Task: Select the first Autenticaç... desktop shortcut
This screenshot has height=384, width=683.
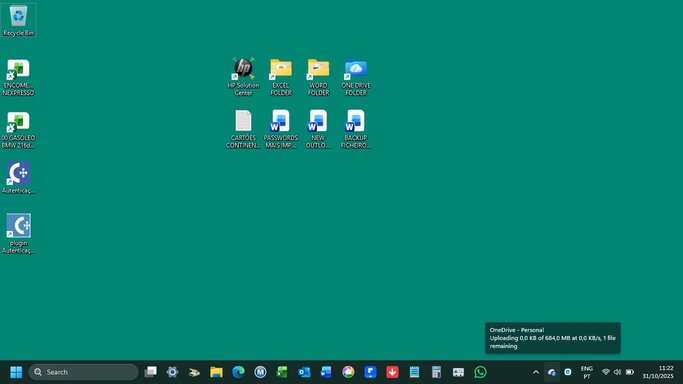Action: (x=18, y=177)
